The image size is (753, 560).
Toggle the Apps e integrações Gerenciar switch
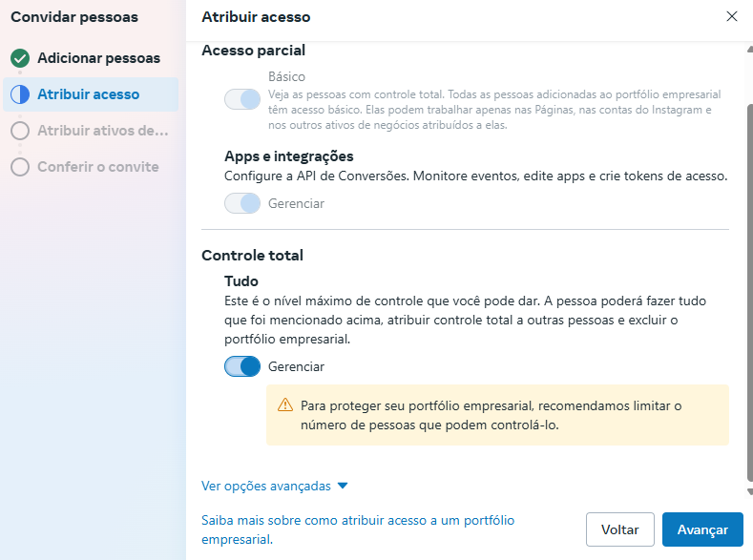tap(242, 203)
